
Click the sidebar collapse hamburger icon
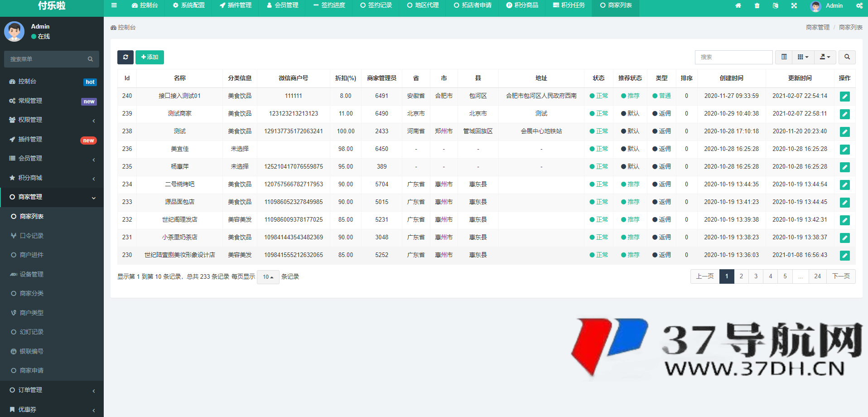click(114, 6)
